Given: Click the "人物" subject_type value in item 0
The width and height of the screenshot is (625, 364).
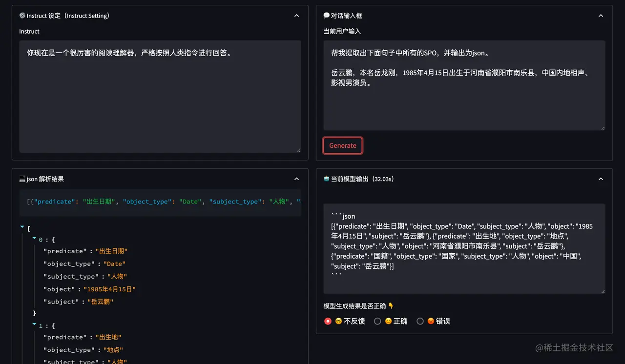Looking at the screenshot, I should pyautogui.click(x=117, y=277).
